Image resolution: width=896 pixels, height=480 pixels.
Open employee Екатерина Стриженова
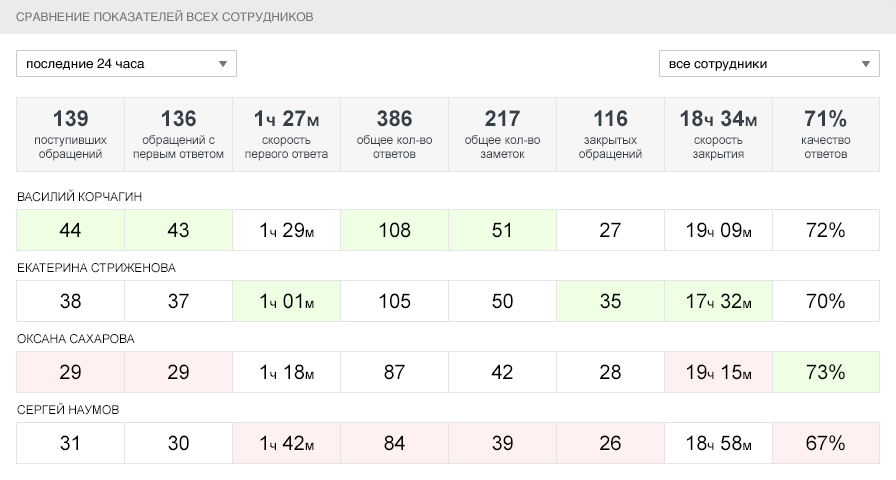coord(96,268)
